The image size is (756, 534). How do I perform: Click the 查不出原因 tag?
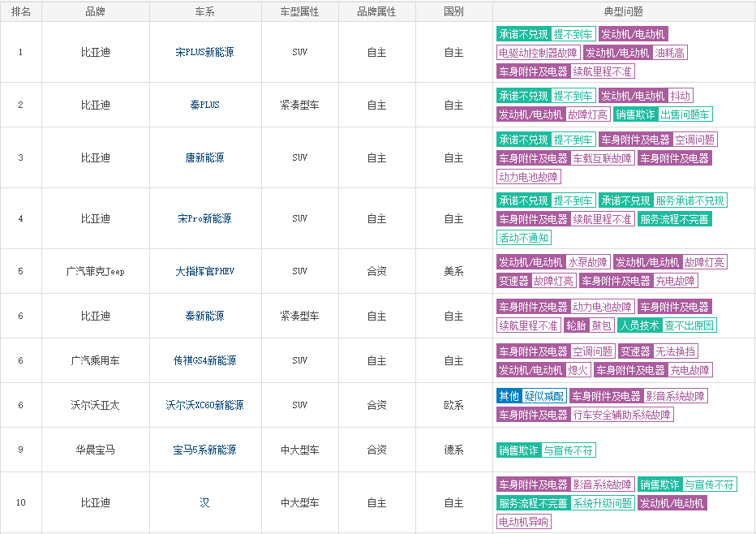coord(689,325)
